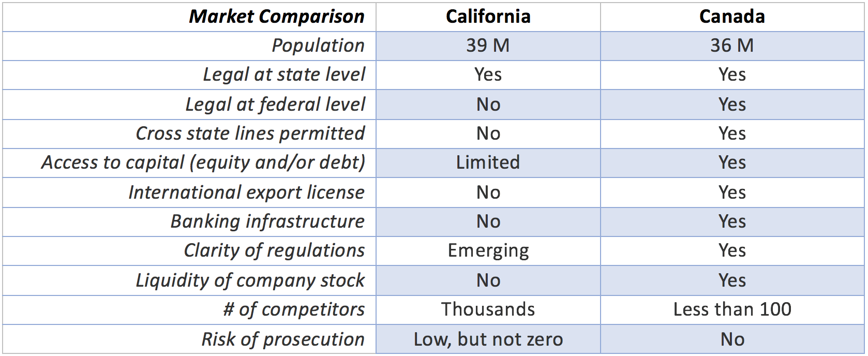Select the Emerging cell under California
This screenshot has height=356, width=868.
[488, 251]
